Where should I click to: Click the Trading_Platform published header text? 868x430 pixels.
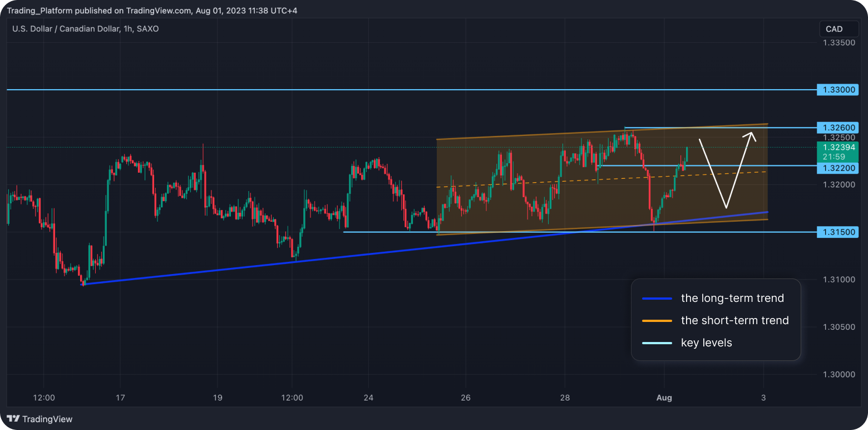[152, 11]
